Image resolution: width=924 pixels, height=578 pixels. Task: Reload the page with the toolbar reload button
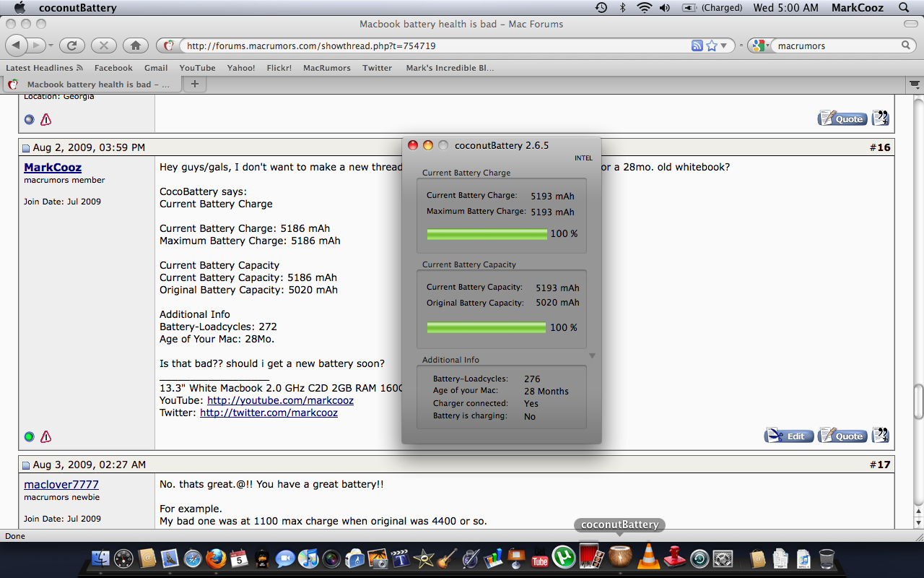coord(71,46)
